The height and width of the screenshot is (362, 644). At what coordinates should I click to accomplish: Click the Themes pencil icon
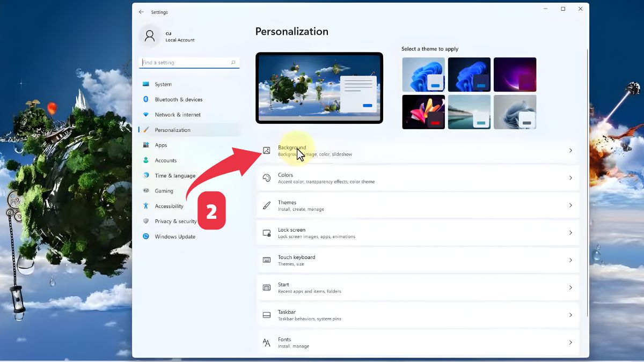267,205
